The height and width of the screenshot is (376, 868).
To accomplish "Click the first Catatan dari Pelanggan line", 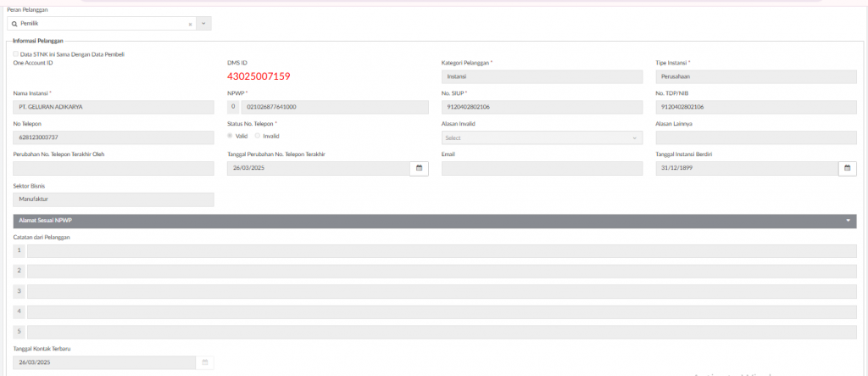I will tap(441, 250).
